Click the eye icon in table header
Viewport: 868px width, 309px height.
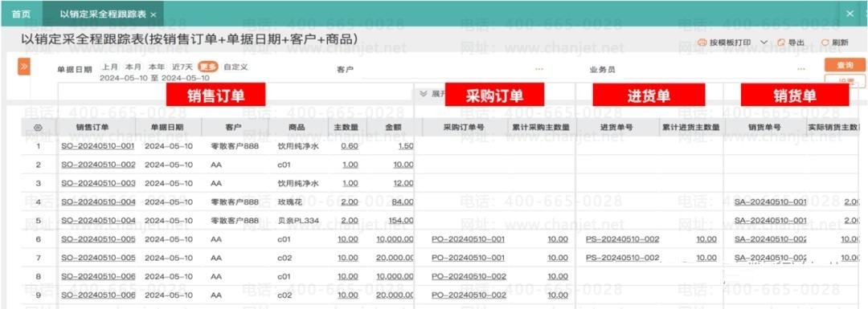click(39, 128)
